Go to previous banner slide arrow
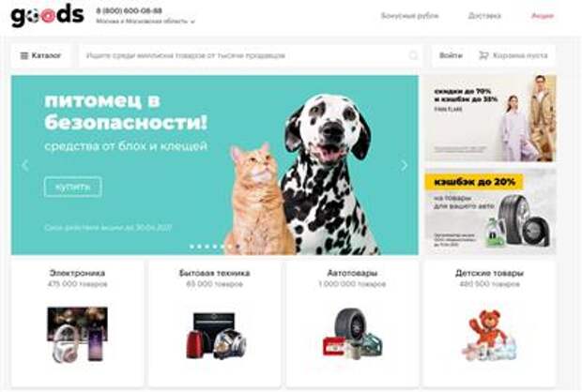The width and height of the screenshot is (582, 392). (25, 165)
